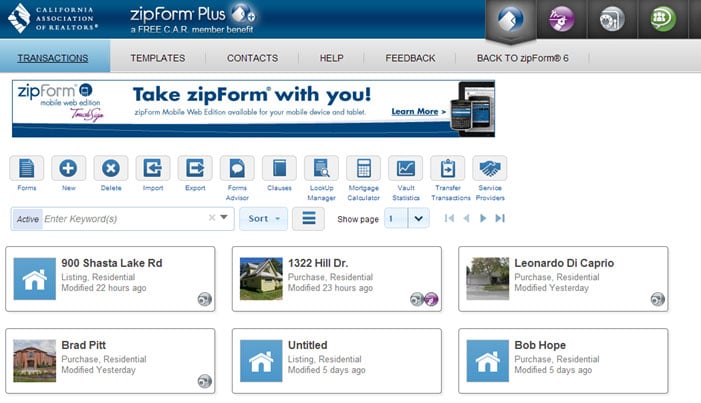This screenshot has width=701, height=403.
Task: Switch to list view with hamburger icon
Action: click(308, 219)
